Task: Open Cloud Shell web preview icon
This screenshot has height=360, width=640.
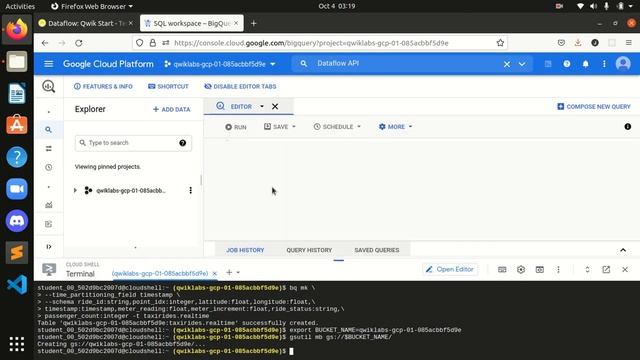Action: 540,269
